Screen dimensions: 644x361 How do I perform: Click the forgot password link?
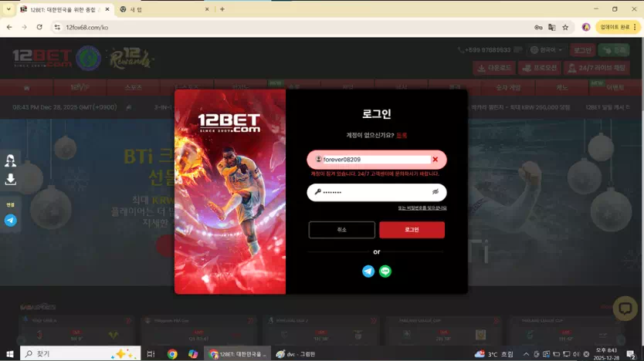(422, 208)
